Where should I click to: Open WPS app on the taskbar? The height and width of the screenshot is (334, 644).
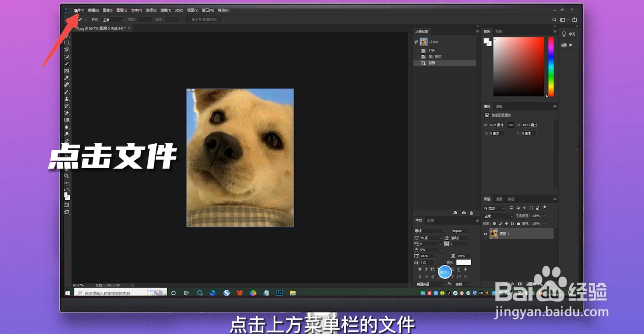[x=240, y=293]
